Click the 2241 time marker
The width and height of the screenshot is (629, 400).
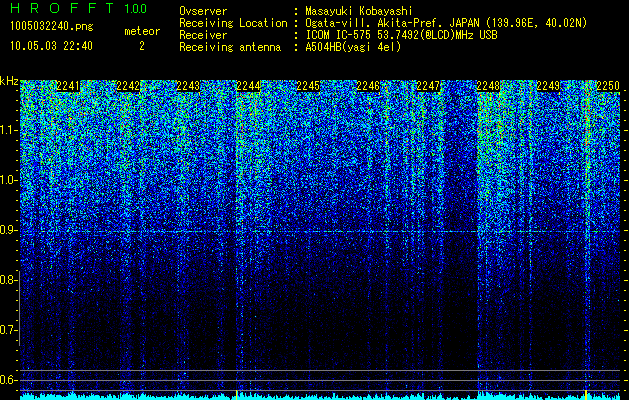(x=68, y=86)
